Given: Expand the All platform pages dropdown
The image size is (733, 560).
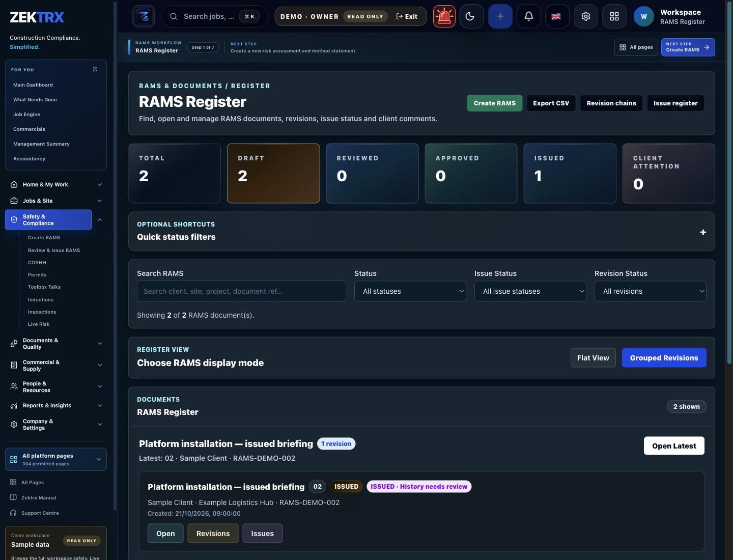Looking at the screenshot, I should point(56,459).
